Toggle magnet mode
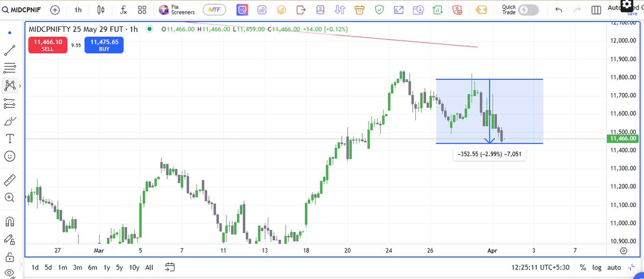Viewport: 644px width, 279px height. tap(10, 221)
